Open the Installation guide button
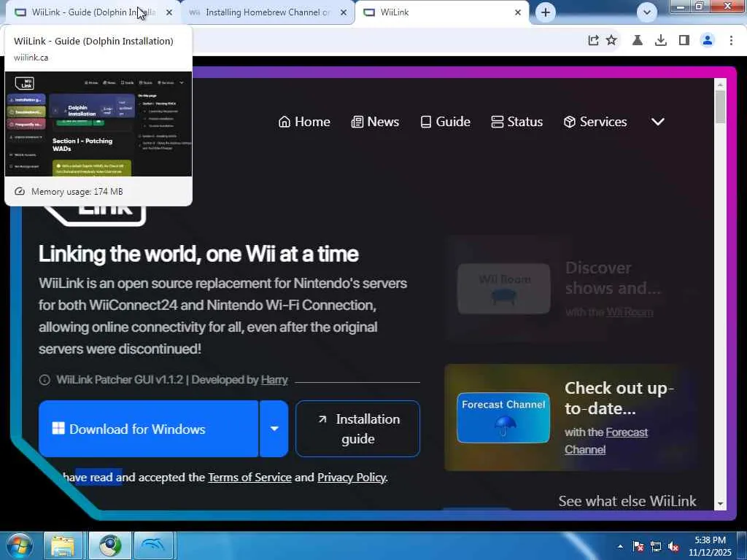The height and width of the screenshot is (560, 747). point(357,429)
